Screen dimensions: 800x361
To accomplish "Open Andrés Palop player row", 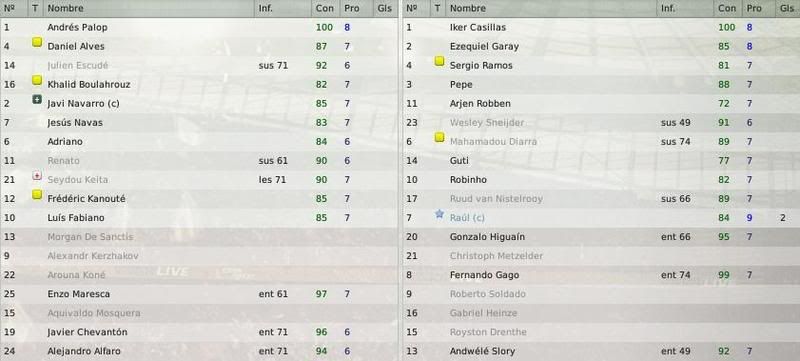I will (199, 27).
